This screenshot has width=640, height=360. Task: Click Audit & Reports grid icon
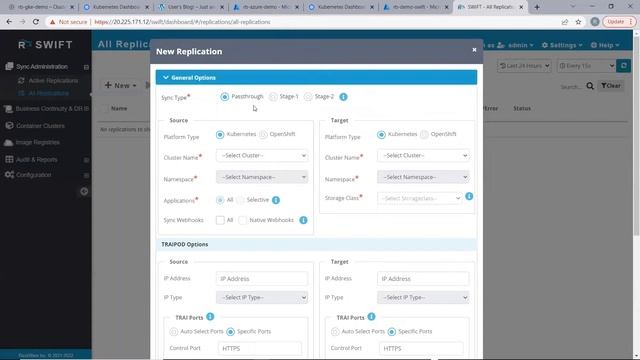point(9,160)
